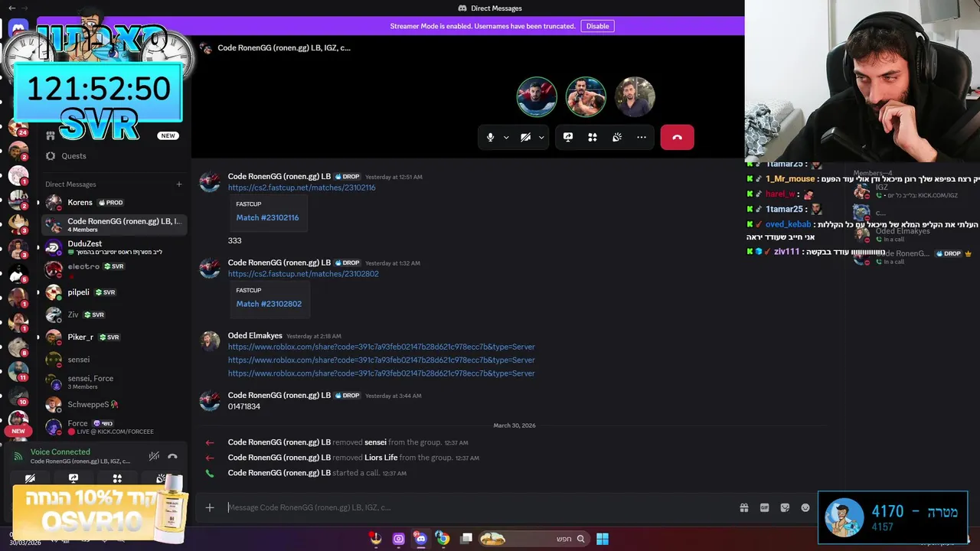Click middle call participant avatar
The height and width of the screenshot is (551, 980).
(586, 96)
